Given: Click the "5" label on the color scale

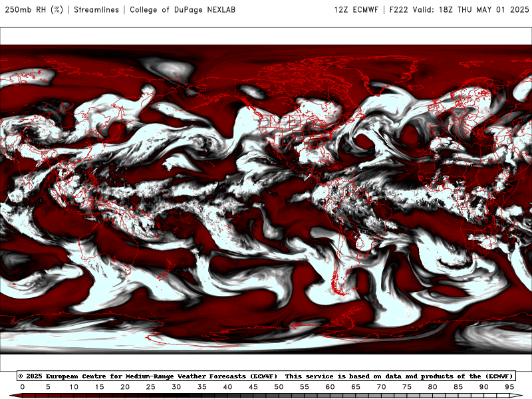Looking at the screenshot, I should (x=48, y=387).
